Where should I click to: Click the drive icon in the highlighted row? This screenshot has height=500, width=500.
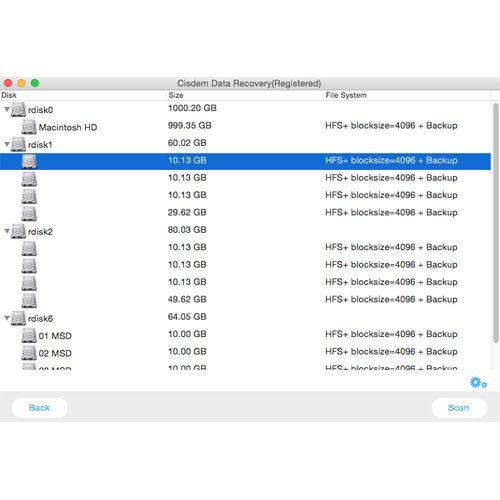[29, 162]
